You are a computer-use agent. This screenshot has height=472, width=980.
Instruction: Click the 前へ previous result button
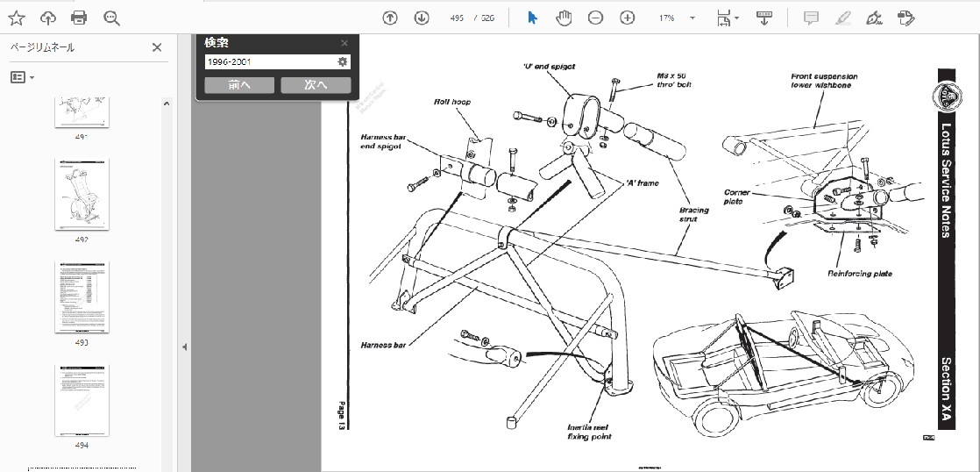point(239,85)
